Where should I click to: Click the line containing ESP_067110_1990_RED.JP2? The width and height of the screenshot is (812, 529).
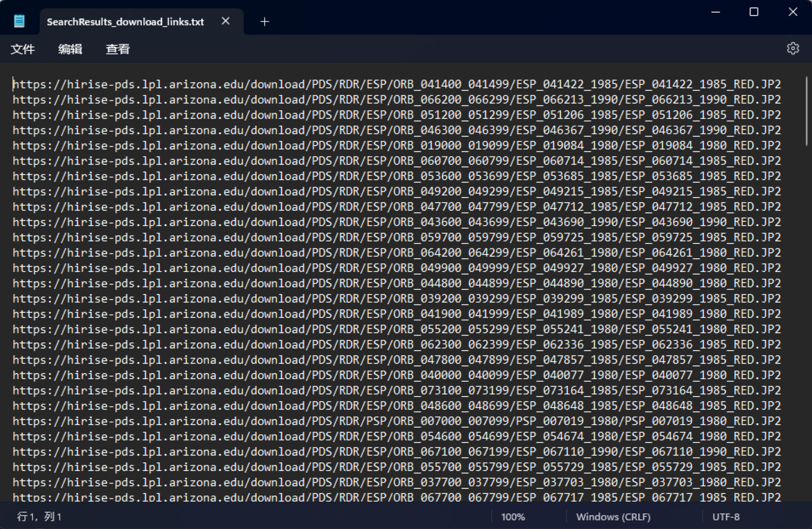[397, 452]
